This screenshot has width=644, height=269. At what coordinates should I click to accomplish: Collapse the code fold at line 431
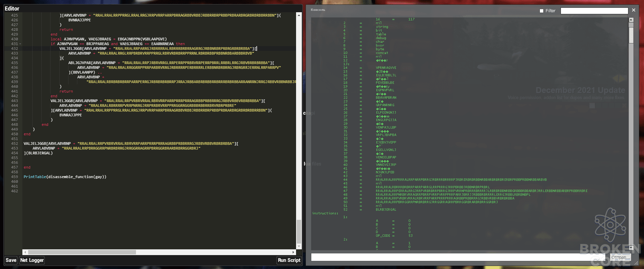20,44
